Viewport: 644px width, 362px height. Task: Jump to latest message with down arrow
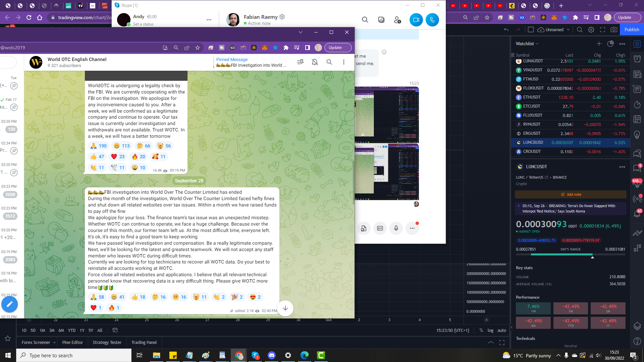(285, 308)
